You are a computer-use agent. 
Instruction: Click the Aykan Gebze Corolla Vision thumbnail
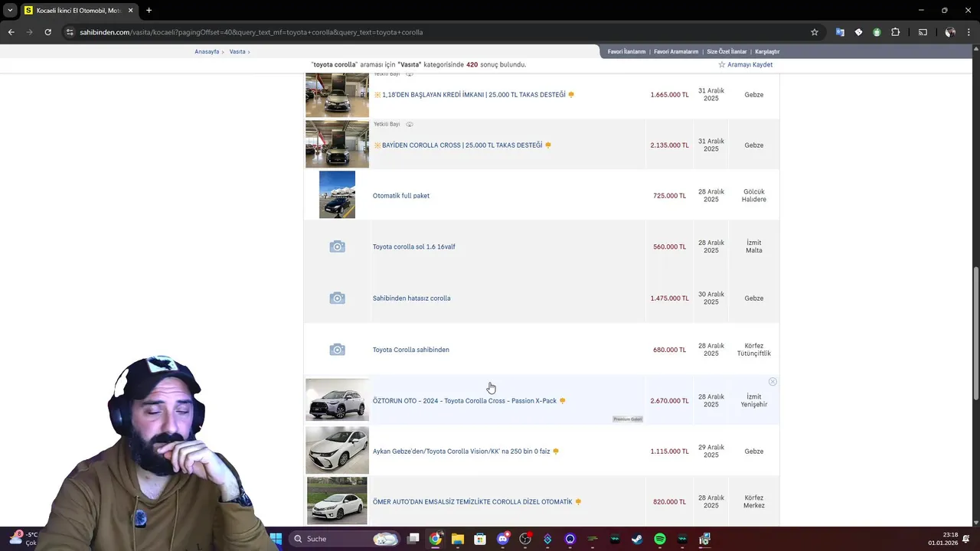coord(337,450)
